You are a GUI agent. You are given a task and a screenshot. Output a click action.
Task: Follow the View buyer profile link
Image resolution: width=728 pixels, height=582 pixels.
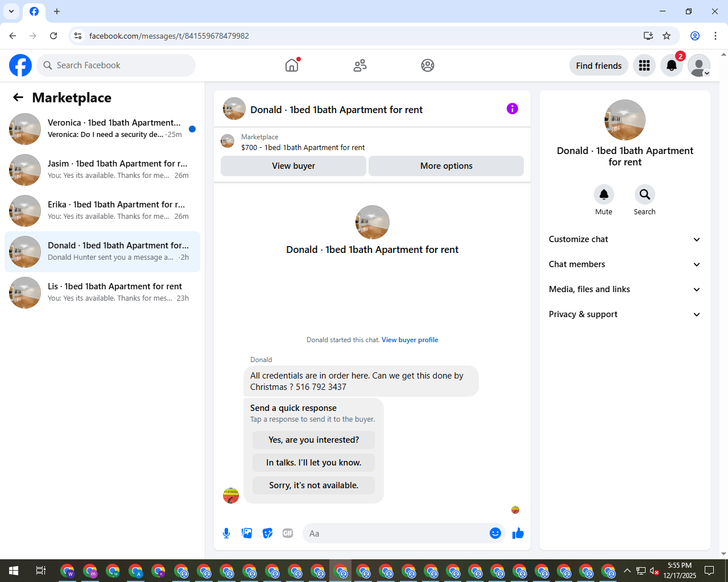409,340
